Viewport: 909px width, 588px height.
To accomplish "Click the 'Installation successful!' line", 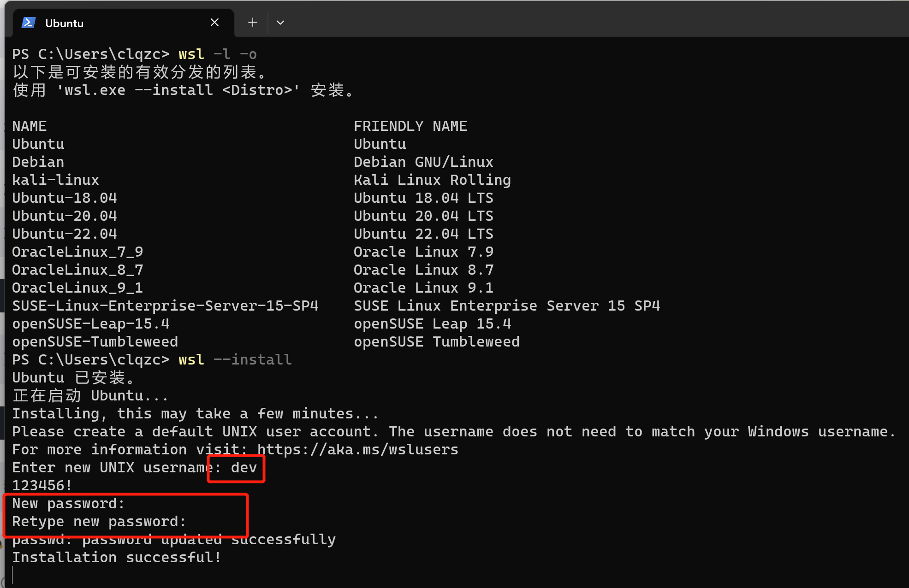I will [x=117, y=557].
